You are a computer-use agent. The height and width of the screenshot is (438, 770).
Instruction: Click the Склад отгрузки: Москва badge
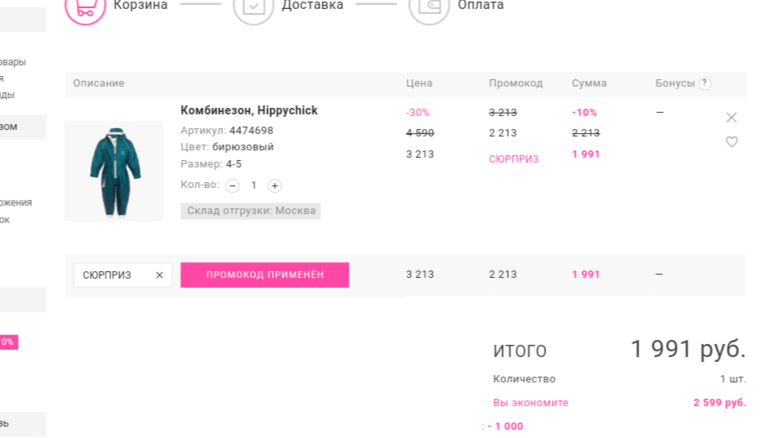250,211
